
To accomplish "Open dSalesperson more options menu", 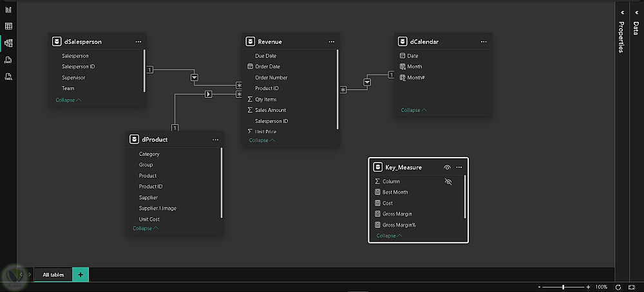I will coord(138,42).
